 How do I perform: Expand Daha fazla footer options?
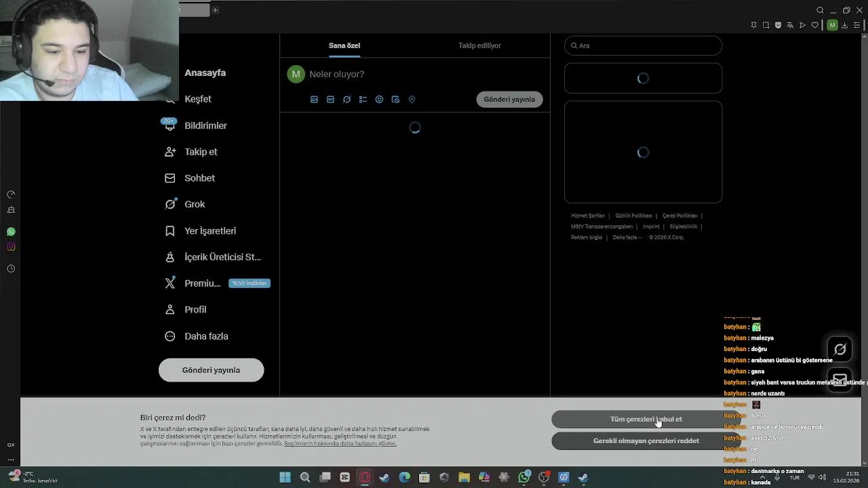point(627,237)
